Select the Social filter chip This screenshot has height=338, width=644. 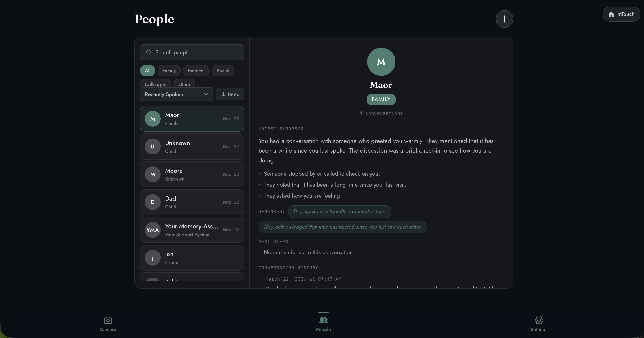click(x=223, y=71)
